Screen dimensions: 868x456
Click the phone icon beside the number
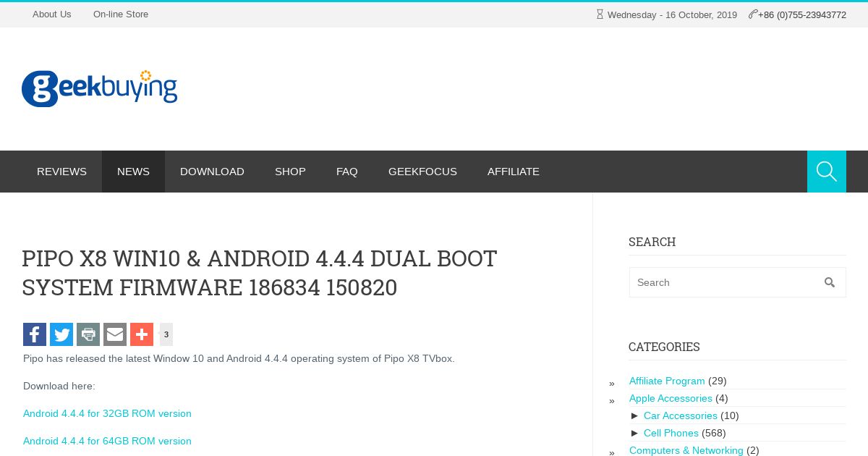point(753,14)
